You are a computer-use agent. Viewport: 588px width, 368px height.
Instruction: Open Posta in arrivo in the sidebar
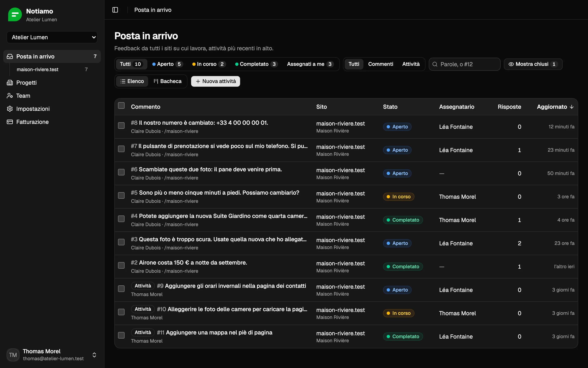click(x=52, y=56)
